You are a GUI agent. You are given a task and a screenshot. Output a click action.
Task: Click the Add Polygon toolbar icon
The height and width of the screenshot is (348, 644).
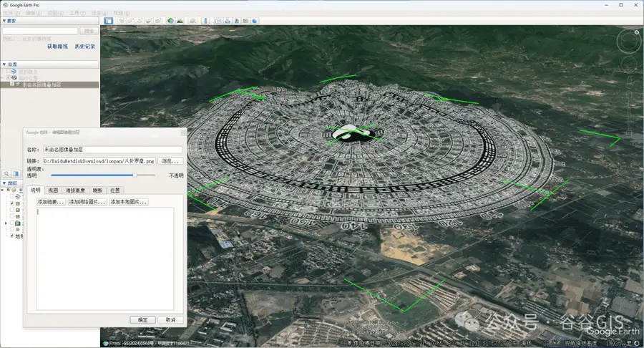(x=131, y=21)
